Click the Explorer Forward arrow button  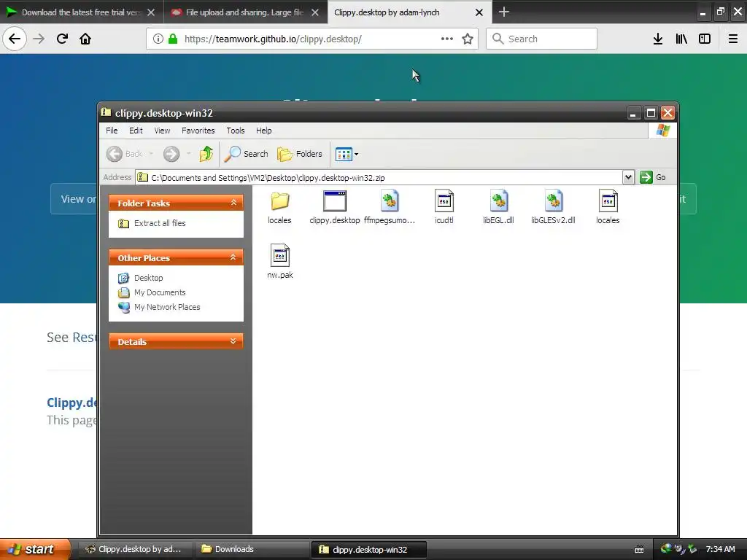[x=171, y=154]
